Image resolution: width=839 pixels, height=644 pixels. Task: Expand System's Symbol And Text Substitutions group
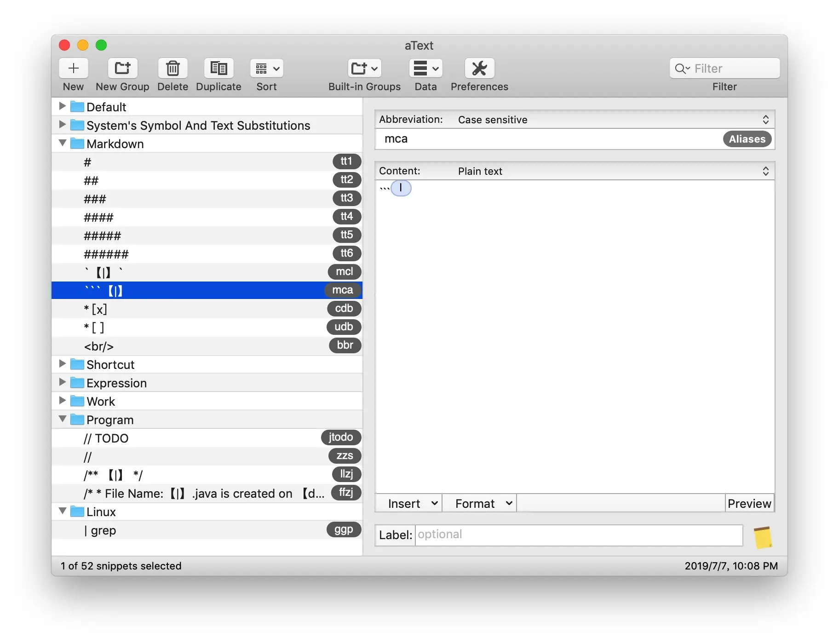point(63,125)
